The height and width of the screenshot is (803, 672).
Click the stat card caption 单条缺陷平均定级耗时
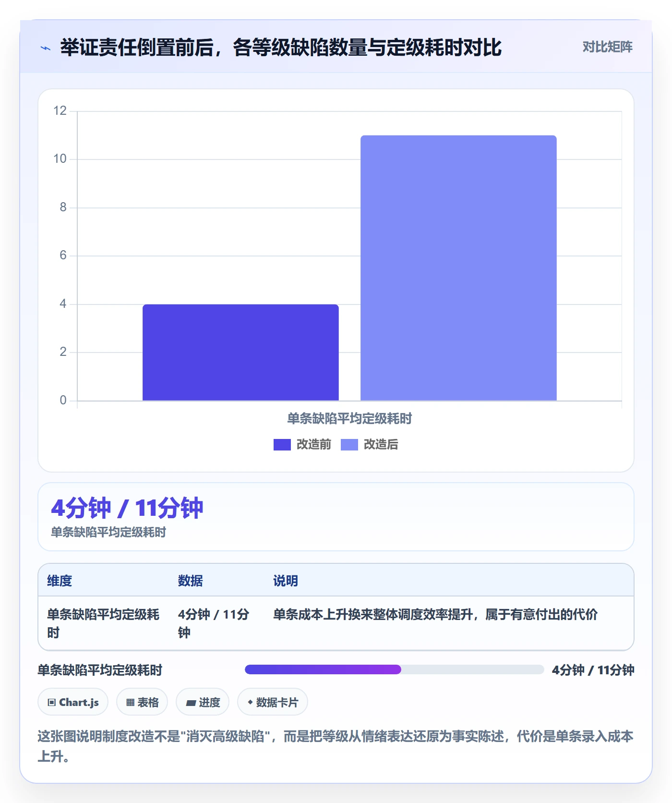[x=108, y=532]
